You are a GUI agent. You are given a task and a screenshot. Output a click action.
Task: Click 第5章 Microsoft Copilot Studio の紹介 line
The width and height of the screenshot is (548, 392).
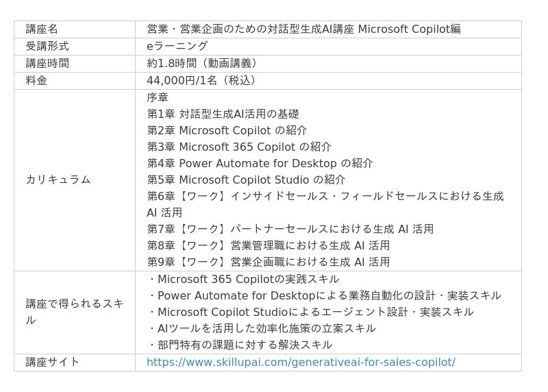[x=246, y=180]
